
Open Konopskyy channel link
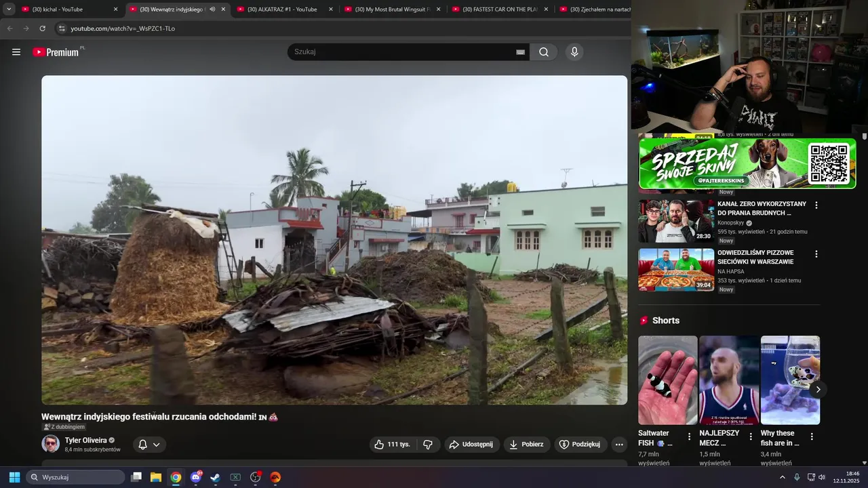(731, 222)
